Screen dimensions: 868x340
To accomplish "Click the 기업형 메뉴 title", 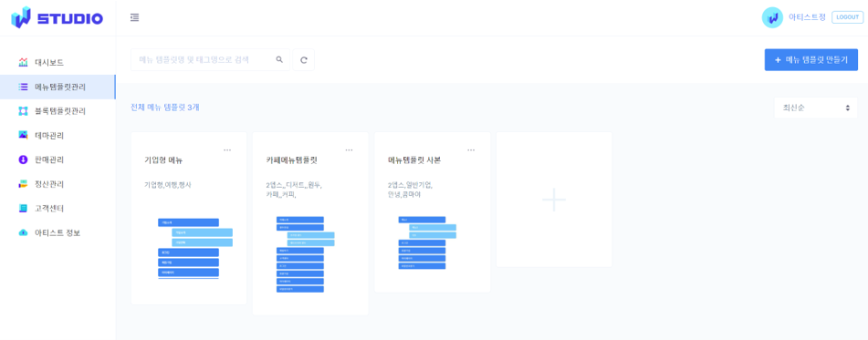I will (163, 160).
